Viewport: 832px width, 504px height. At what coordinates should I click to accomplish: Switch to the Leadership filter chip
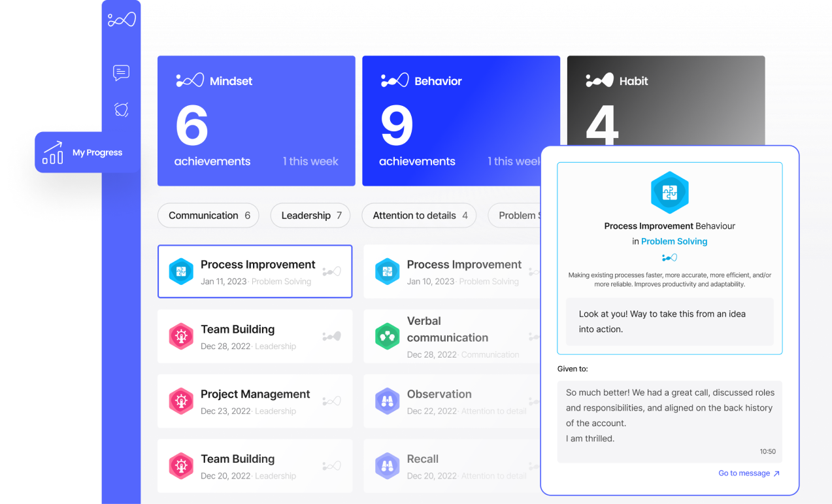pyautogui.click(x=310, y=215)
